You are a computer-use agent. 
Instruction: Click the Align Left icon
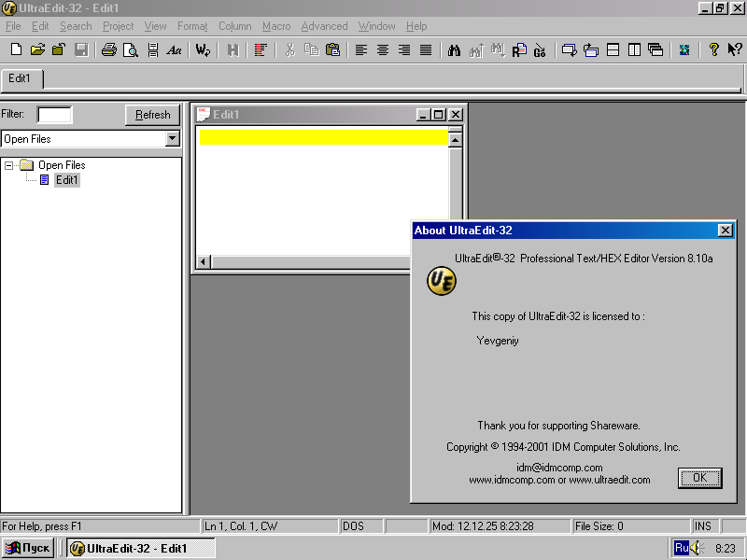coord(361,49)
